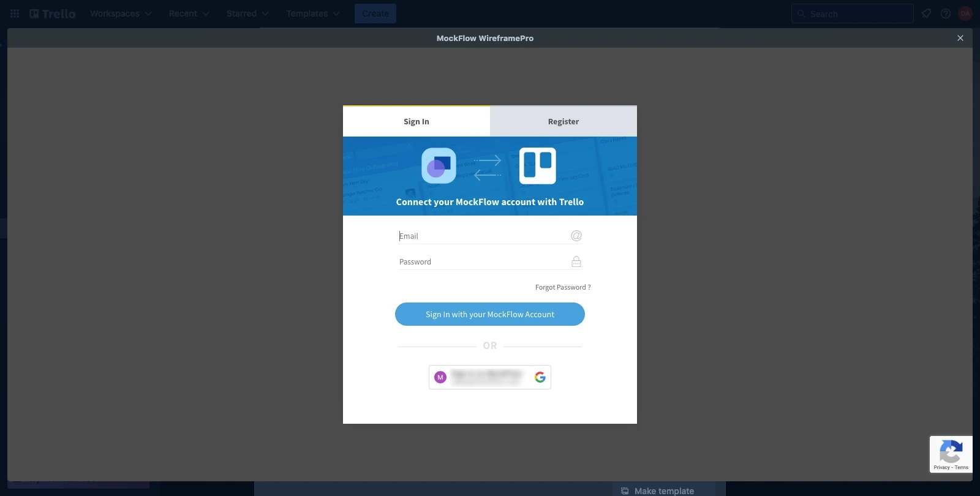This screenshot has height=496, width=980.
Task: Click Sign In with your MockFlow Account
Action: pos(490,314)
